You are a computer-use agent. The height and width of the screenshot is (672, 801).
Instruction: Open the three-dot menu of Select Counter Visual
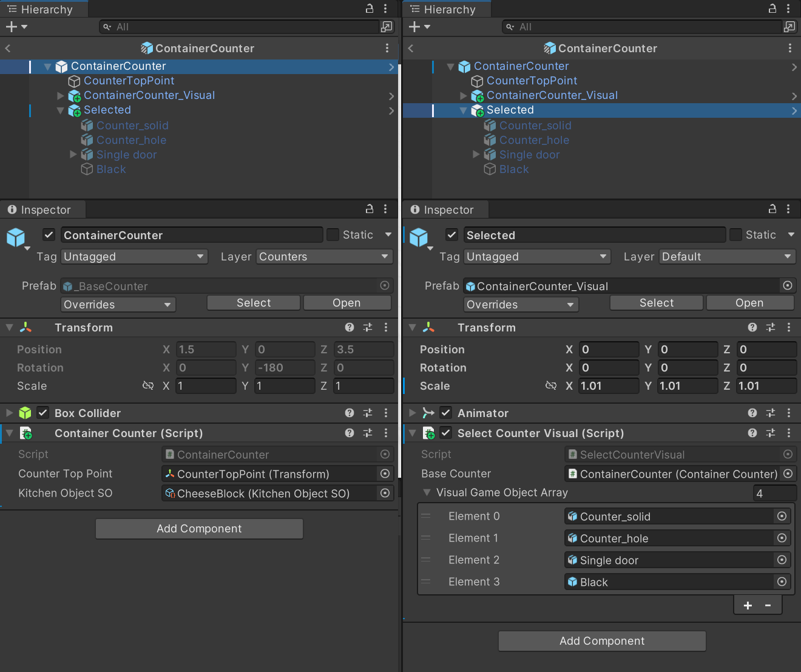pyautogui.click(x=789, y=433)
